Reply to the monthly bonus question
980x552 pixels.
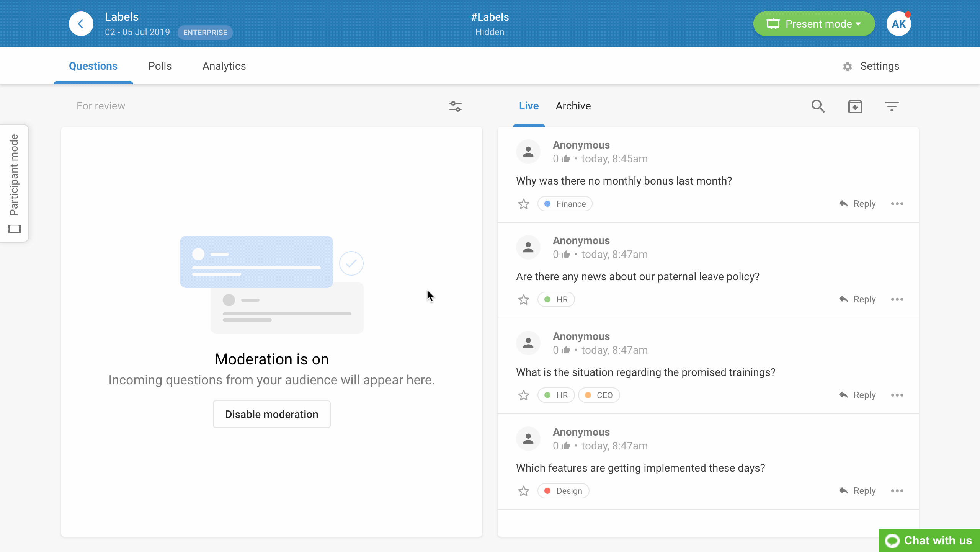point(857,204)
